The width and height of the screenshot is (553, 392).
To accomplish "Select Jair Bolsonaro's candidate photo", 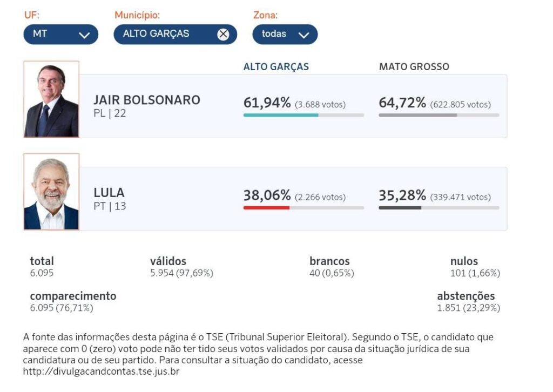I will coord(51,99).
